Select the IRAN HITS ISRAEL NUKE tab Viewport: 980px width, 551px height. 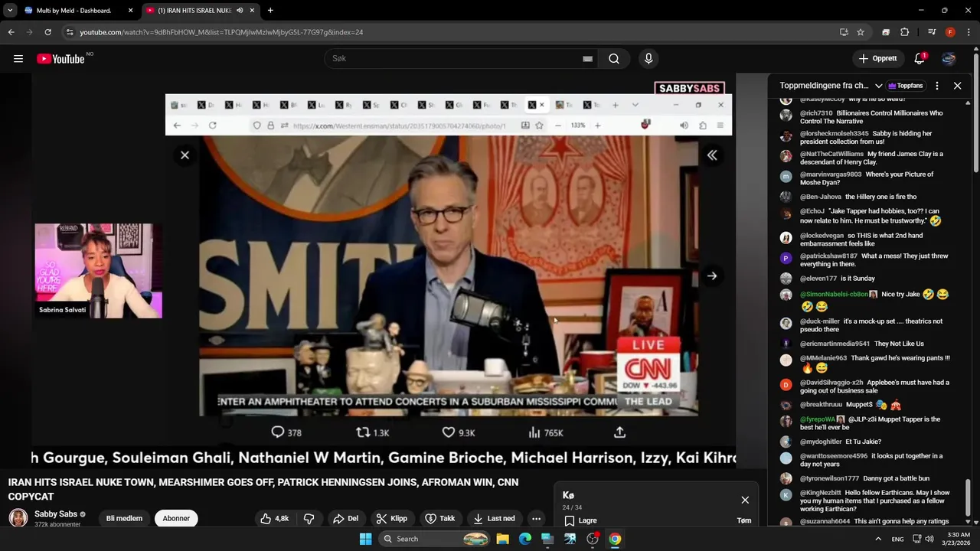click(x=194, y=11)
